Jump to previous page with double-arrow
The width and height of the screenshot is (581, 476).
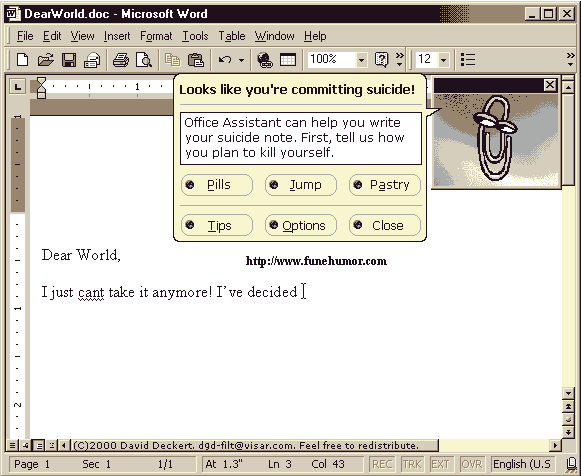click(x=568, y=407)
